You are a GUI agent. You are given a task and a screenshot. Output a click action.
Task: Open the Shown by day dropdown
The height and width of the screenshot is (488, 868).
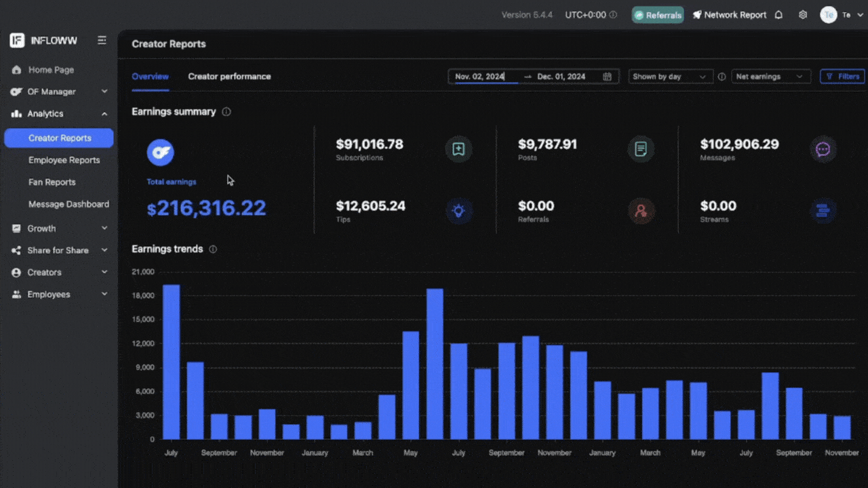point(670,77)
